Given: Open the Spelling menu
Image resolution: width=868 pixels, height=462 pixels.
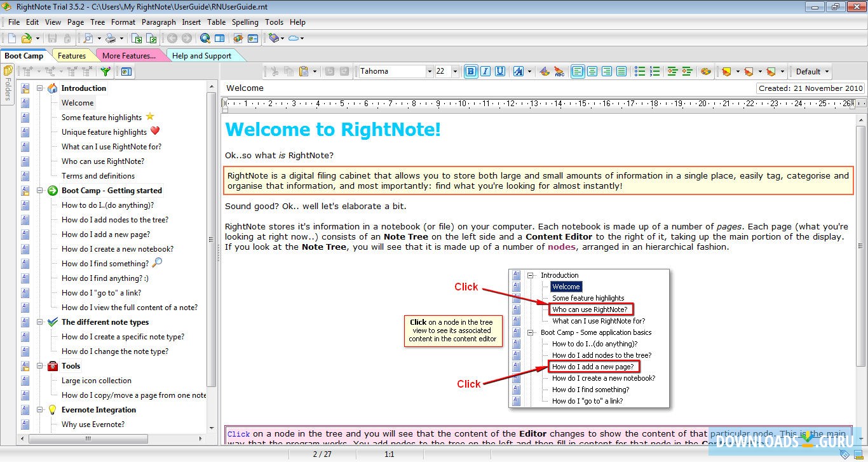Looking at the screenshot, I should click(x=245, y=22).
